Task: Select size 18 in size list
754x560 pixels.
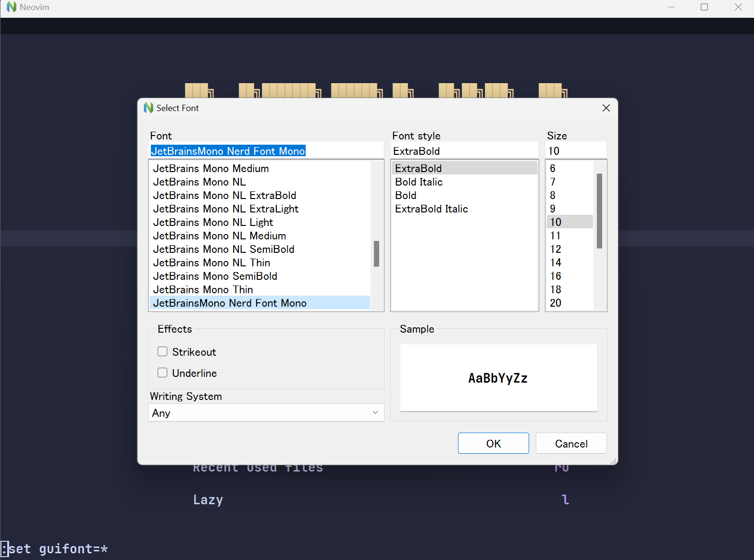Action: pyautogui.click(x=570, y=290)
